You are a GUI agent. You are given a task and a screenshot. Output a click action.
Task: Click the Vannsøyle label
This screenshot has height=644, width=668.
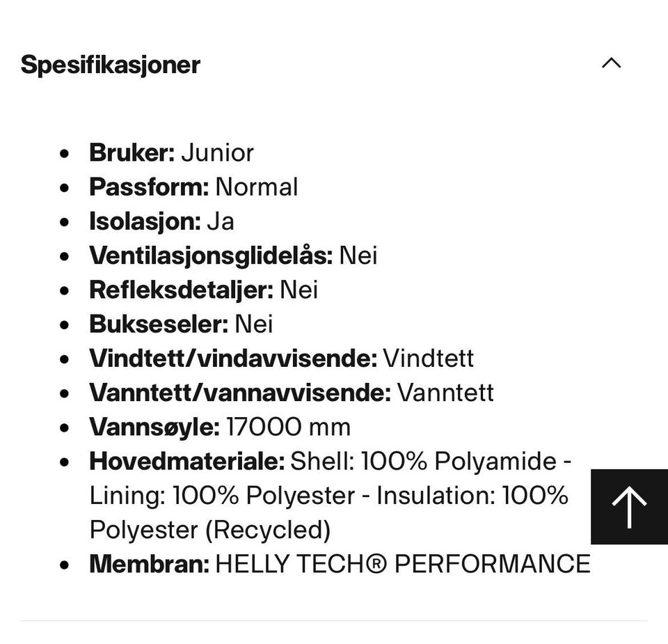(x=154, y=427)
